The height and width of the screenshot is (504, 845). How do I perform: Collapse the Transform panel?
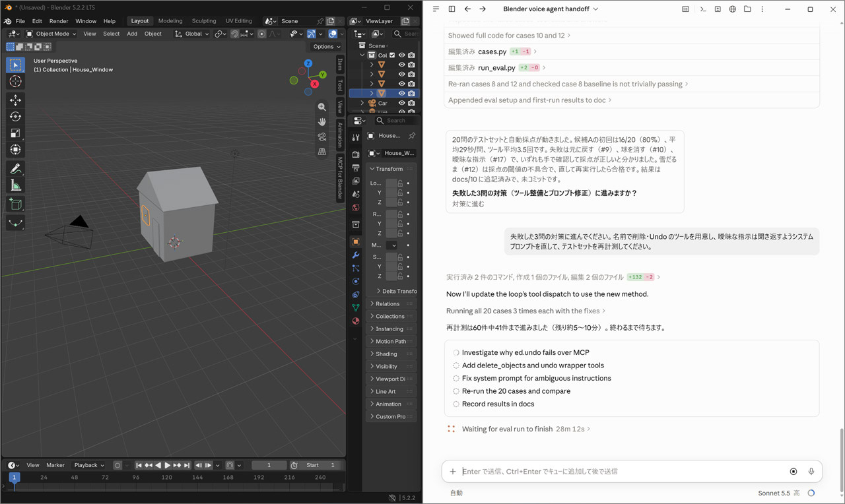point(390,169)
